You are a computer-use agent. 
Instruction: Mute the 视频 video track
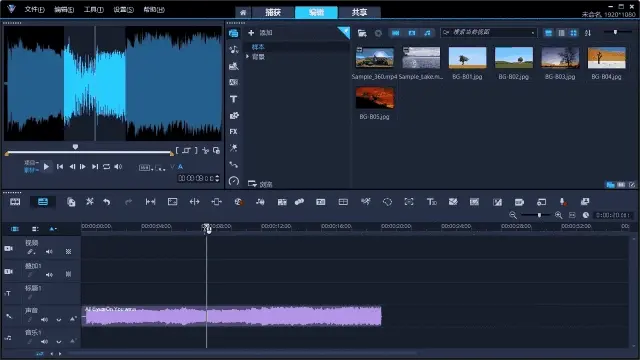pos(49,252)
